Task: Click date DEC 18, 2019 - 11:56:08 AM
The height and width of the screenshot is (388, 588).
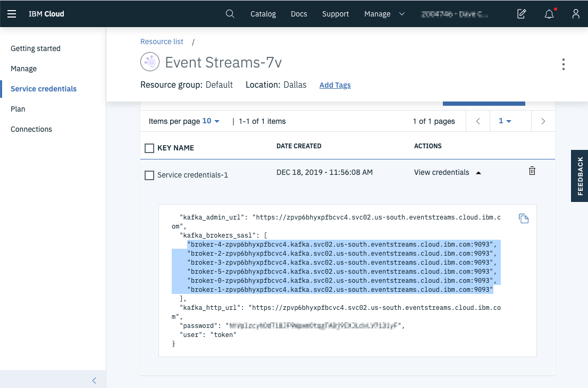Action: click(x=324, y=172)
